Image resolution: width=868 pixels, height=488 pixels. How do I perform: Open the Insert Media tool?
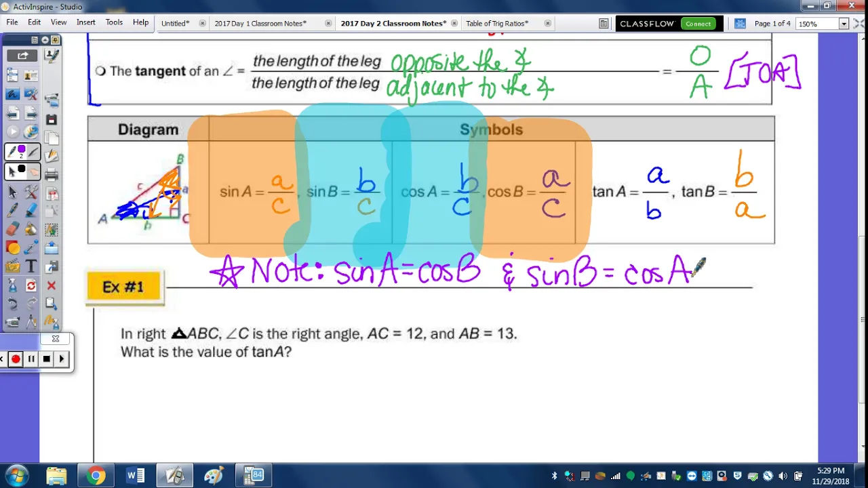[x=14, y=266]
